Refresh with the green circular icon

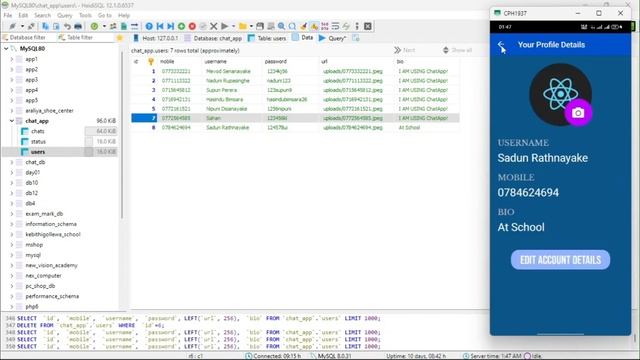(x=94, y=26)
